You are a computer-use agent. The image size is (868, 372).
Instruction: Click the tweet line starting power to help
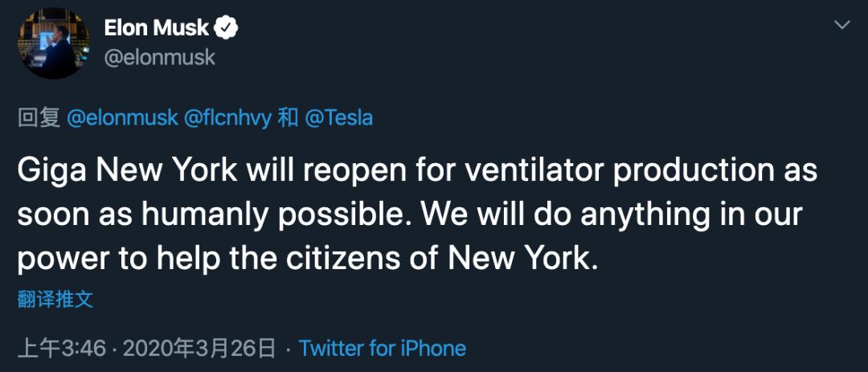(x=309, y=259)
